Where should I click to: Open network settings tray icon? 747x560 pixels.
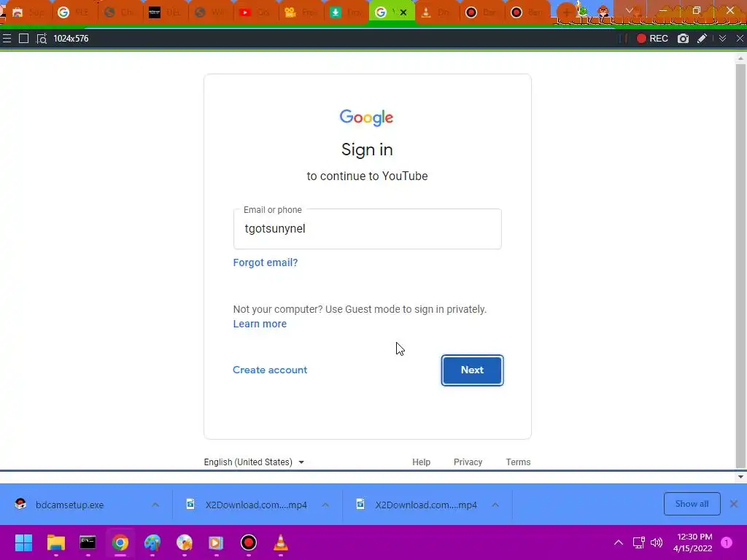pyautogui.click(x=638, y=542)
